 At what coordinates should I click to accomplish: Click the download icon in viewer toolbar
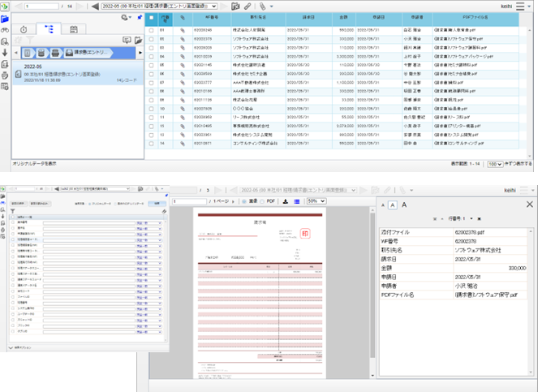286,200
